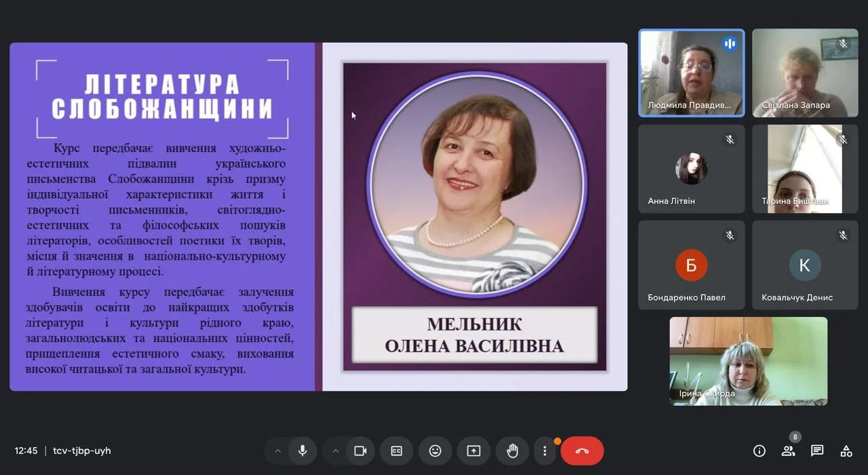
Task: Expand microphone audio settings arrow
Action: (277, 451)
